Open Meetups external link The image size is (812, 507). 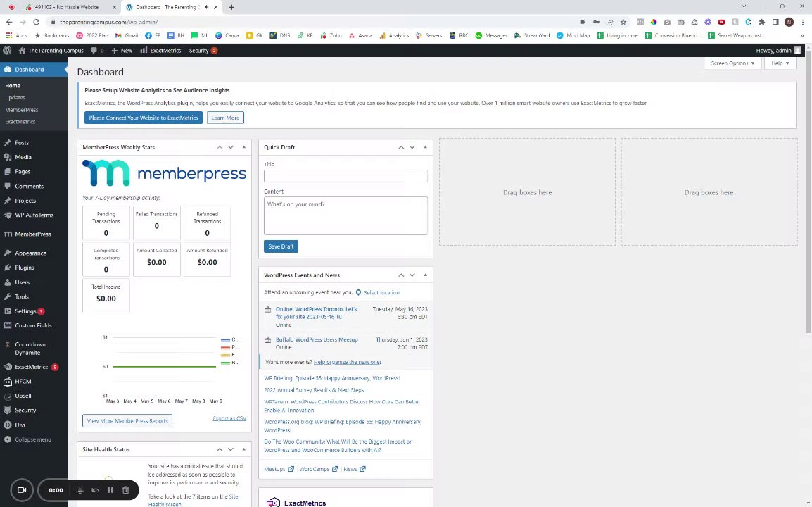tap(279, 469)
